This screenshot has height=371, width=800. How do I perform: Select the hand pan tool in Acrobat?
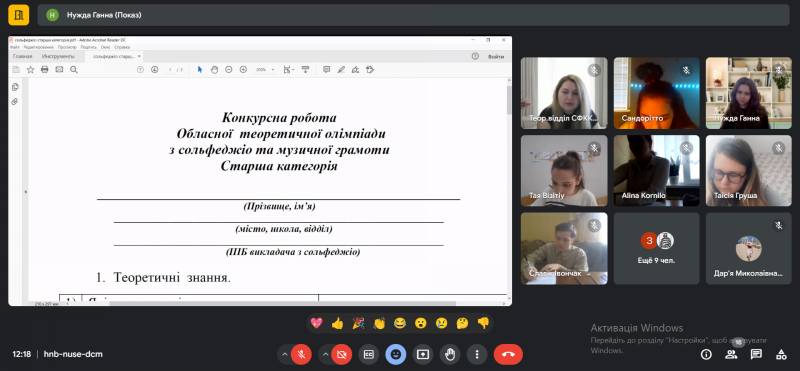(214, 70)
